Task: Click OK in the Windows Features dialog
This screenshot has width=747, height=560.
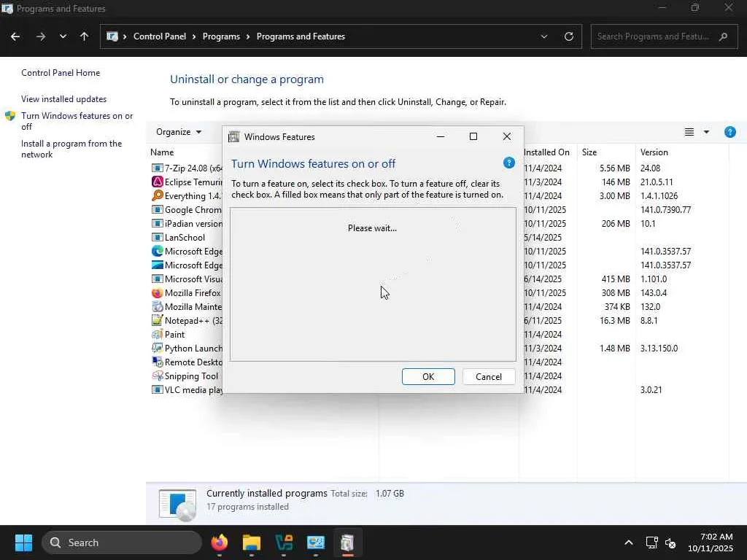Action: point(428,377)
